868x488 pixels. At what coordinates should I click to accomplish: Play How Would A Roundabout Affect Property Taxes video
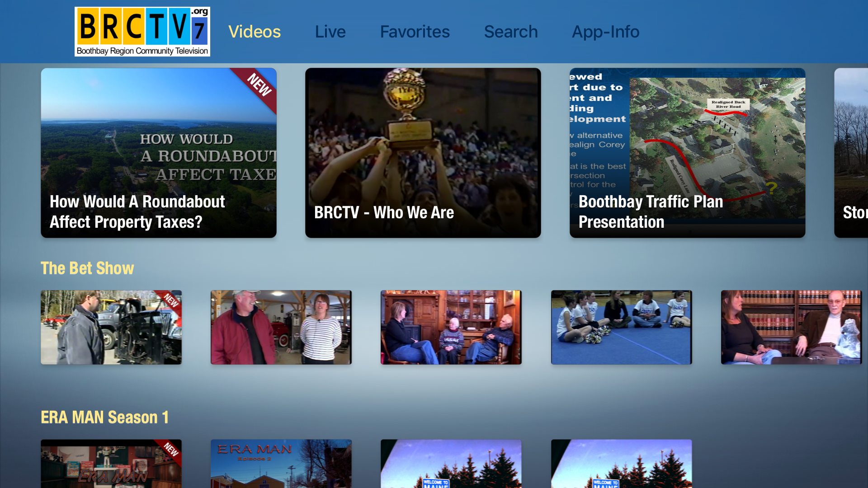tap(159, 153)
